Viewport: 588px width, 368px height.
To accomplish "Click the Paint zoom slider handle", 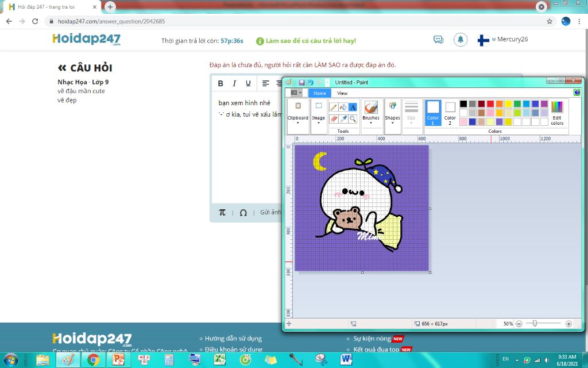I will click(x=535, y=324).
